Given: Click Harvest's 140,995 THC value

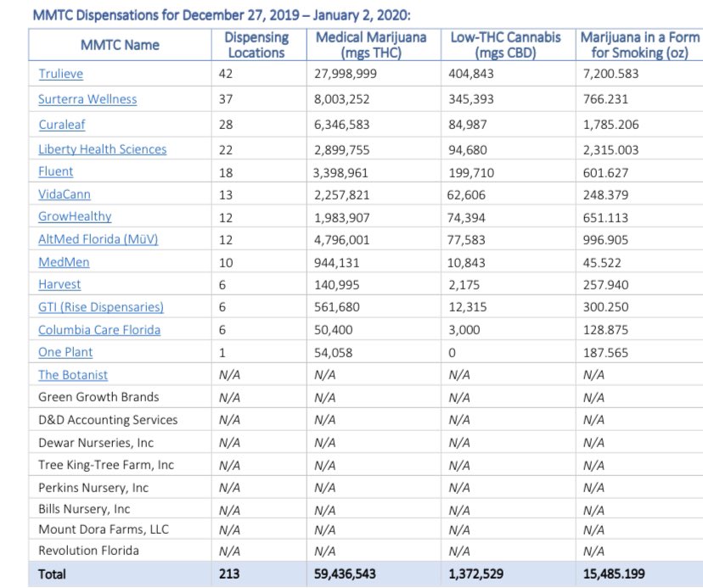Looking at the screenshot, I should click(336, 285).
